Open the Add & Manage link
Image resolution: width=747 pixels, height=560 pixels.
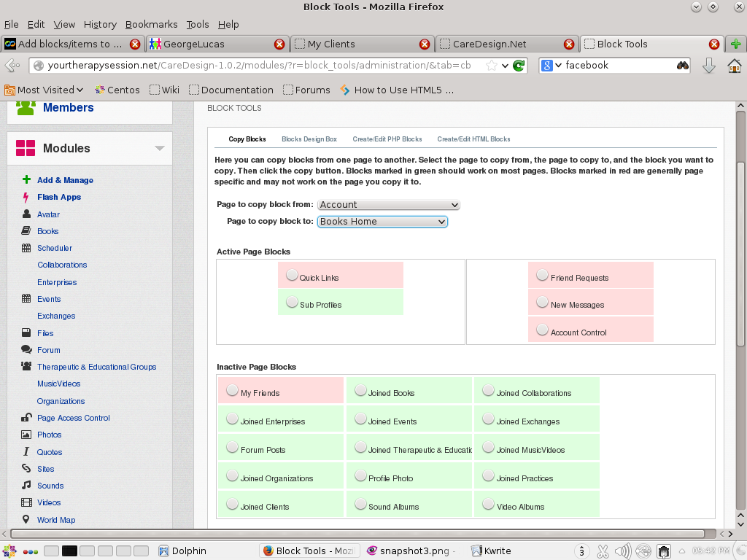pos(65,180)
